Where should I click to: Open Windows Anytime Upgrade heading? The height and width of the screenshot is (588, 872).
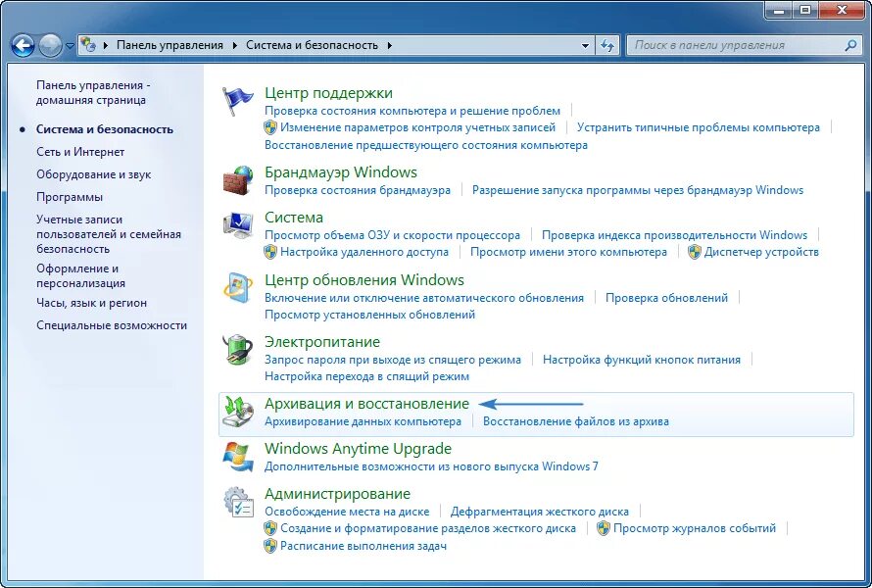tap(358, 449)
